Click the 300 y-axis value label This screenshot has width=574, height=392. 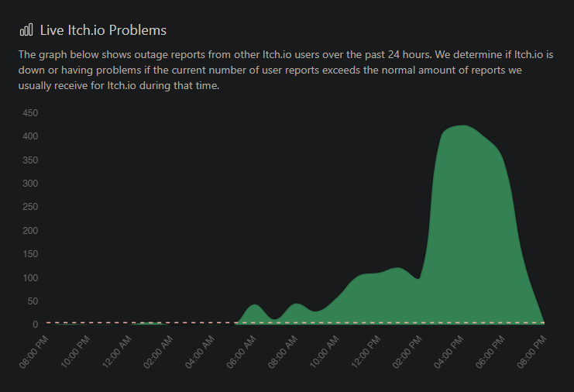pos(31,184)
